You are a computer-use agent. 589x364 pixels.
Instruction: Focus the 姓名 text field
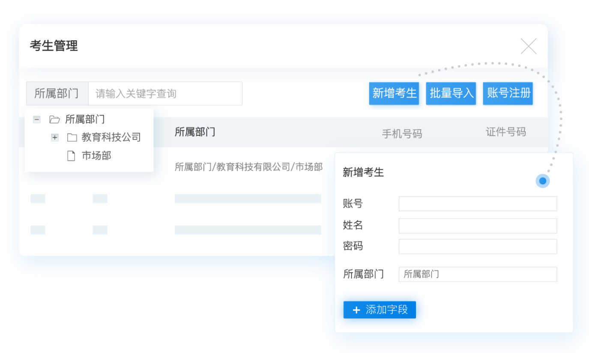coord(478,226)
